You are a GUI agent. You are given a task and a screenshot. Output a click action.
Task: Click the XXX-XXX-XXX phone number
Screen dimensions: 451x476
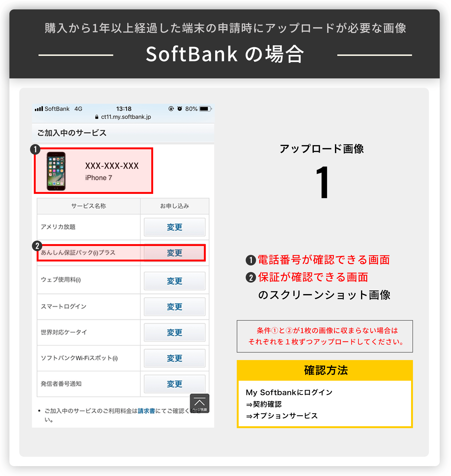click(x=112, y=166)
